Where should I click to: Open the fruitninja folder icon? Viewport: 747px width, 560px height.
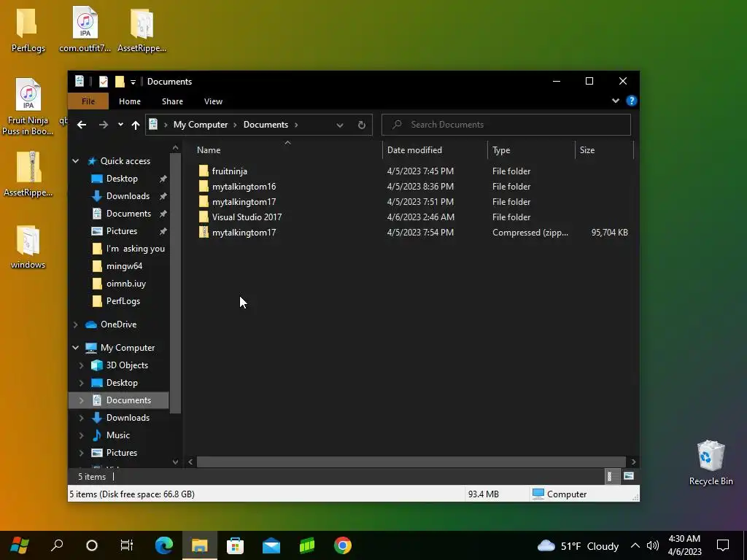[204, 171]
